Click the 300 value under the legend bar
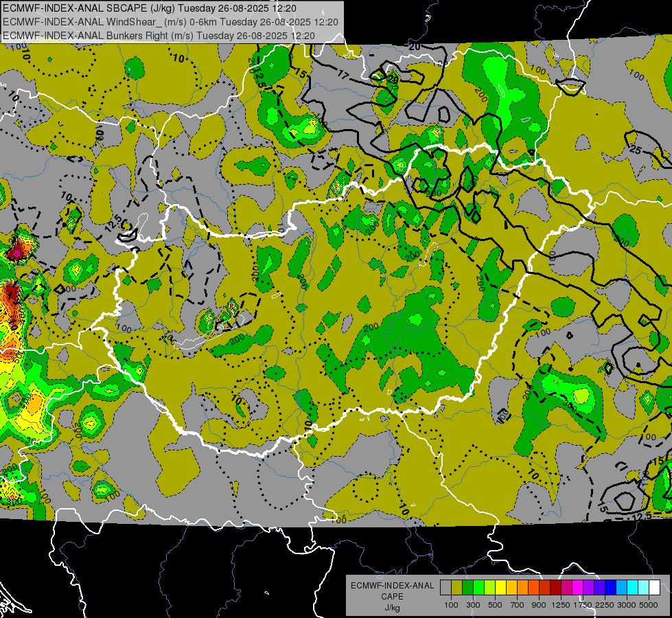This screenshot has height=618, width=672. [473, 605]
